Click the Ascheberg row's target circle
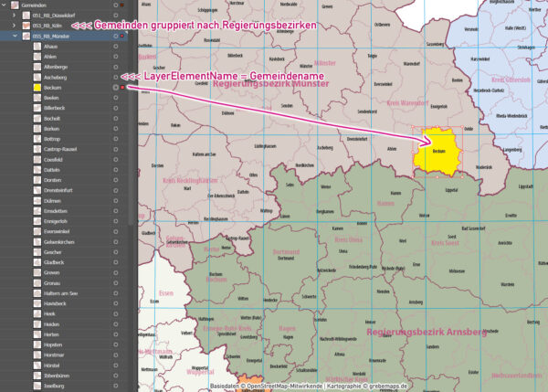This screenshot has height=392, width=548. (x=116, y=78)
